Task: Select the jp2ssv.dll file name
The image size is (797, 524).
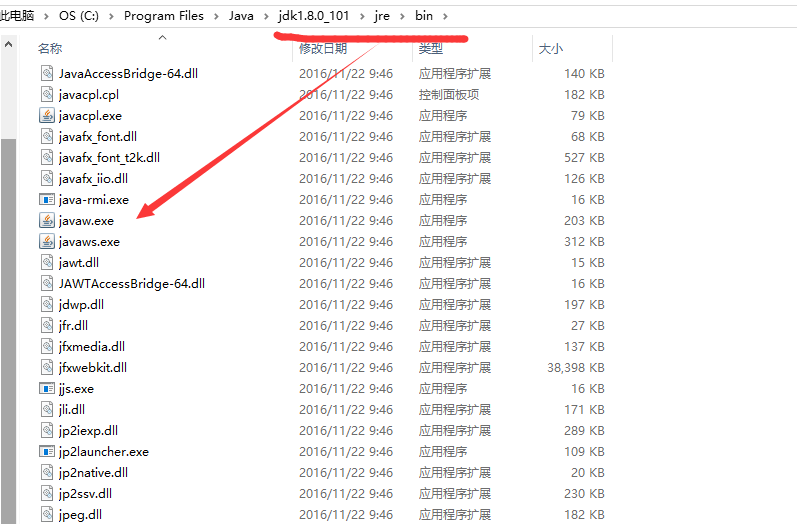Action: click(85, 494)
